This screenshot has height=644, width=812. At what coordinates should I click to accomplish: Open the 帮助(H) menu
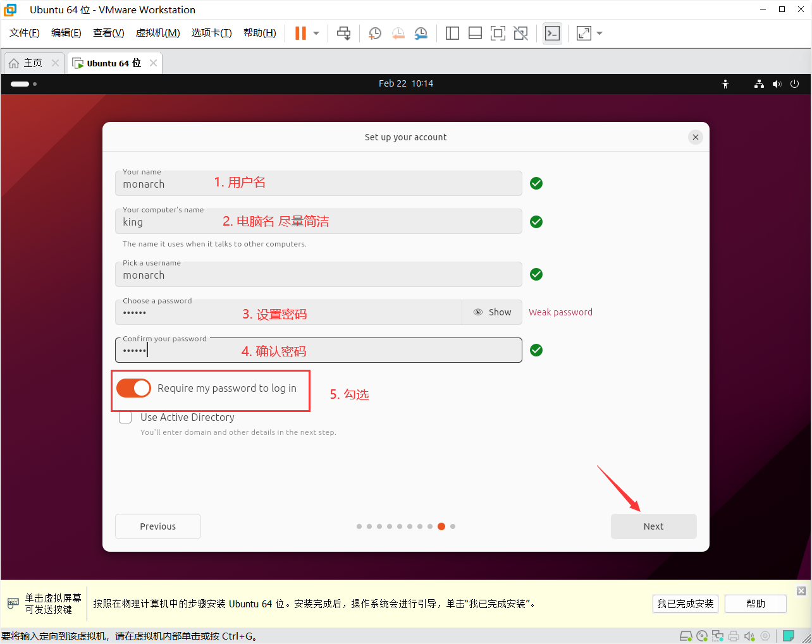point(260,33)
